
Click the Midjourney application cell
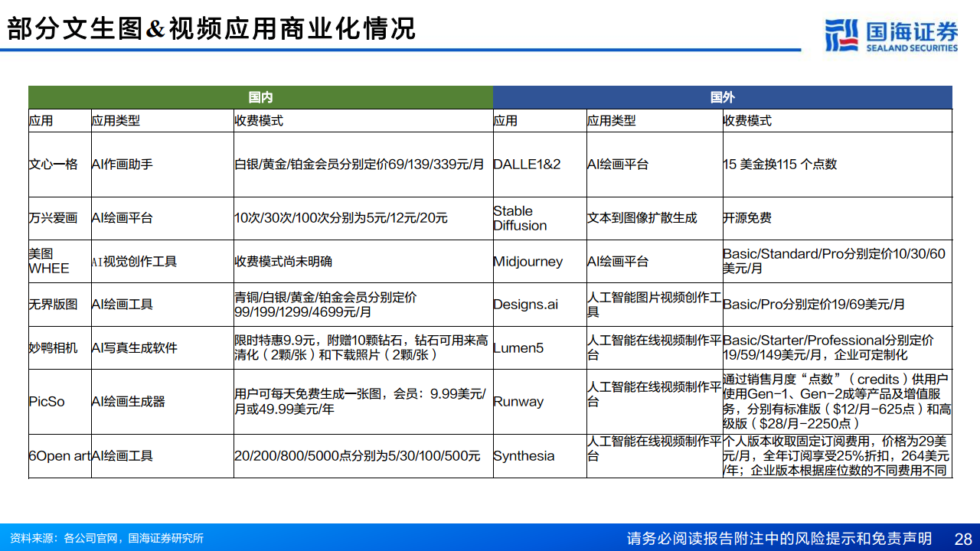pos(540,261)
